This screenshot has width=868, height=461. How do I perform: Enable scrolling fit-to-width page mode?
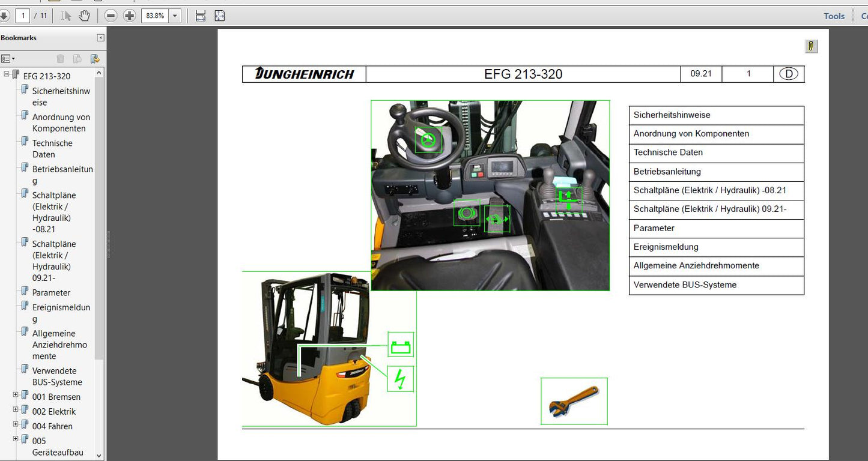pyautogui.click(x=201, y=16)
